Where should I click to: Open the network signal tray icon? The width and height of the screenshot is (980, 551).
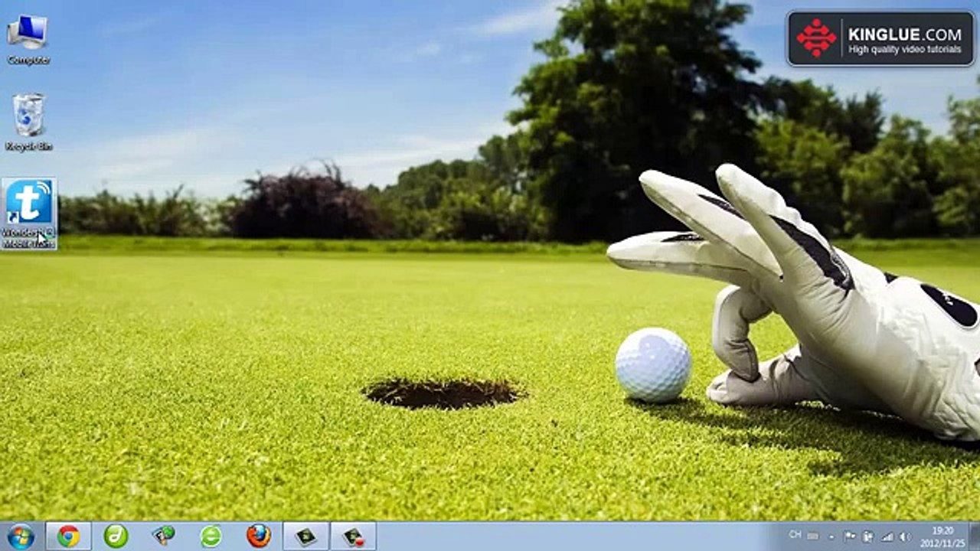point(887,536)
